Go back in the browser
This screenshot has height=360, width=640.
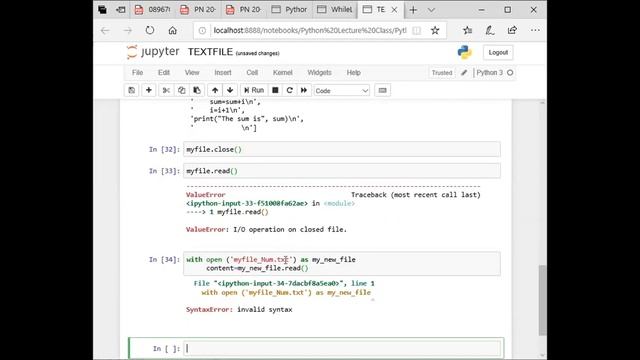[105, 31]
